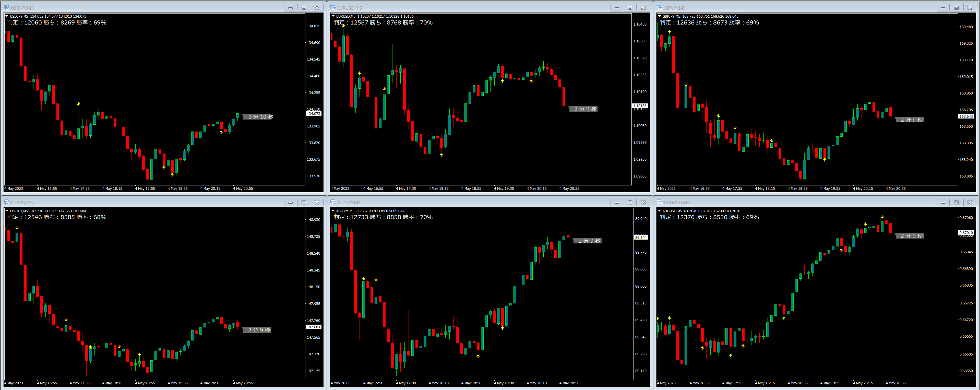Maximize the AUDUSD,M5 chart window
The height and width of the screenshot is (390, 980).
coord(957,203)
